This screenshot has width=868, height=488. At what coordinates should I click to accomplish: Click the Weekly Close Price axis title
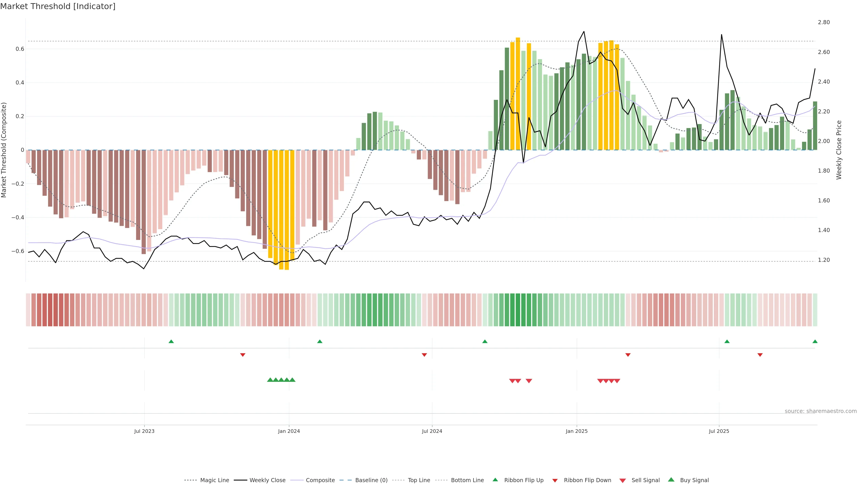click(x=839, y=150)
